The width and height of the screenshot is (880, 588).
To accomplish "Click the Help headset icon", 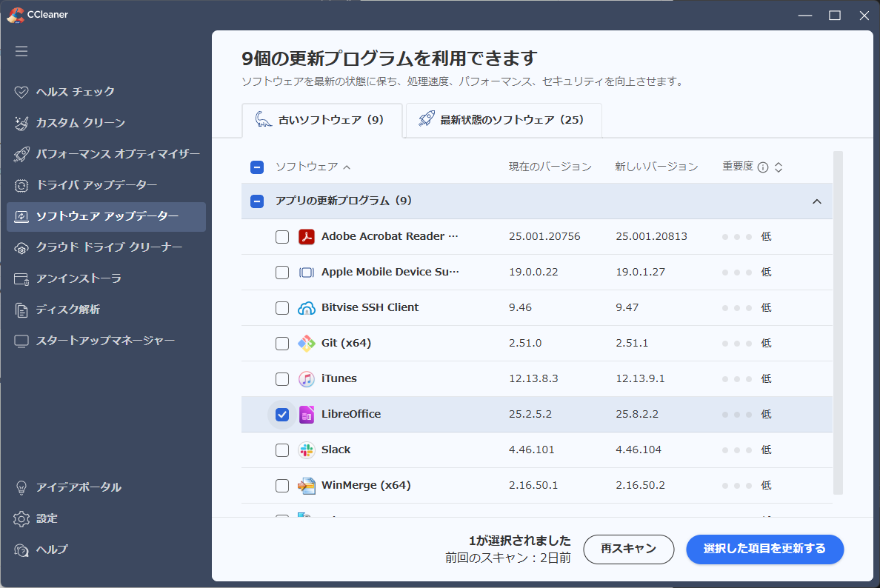I will tap(21, 549).
